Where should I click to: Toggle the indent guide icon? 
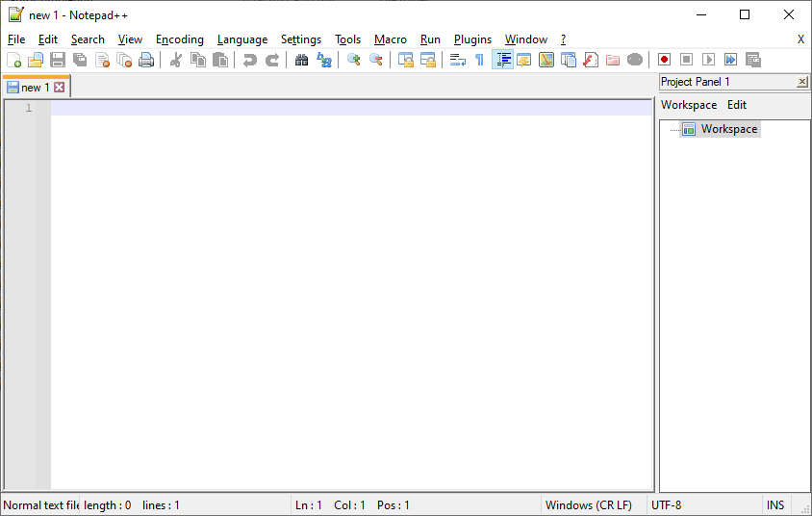click(x=502, y=60)
